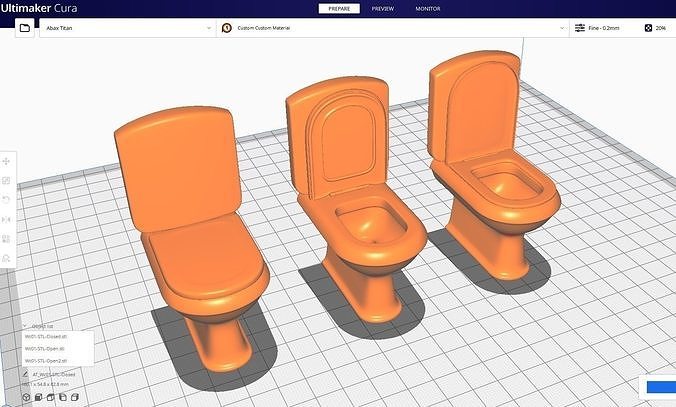Switch to the PREVIEW stage tab

point(383,9)
